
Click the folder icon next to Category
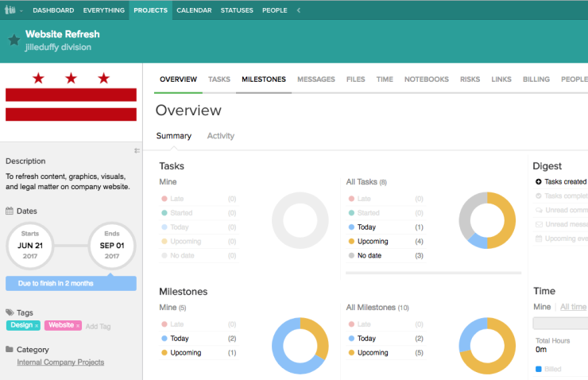(10, 350)
